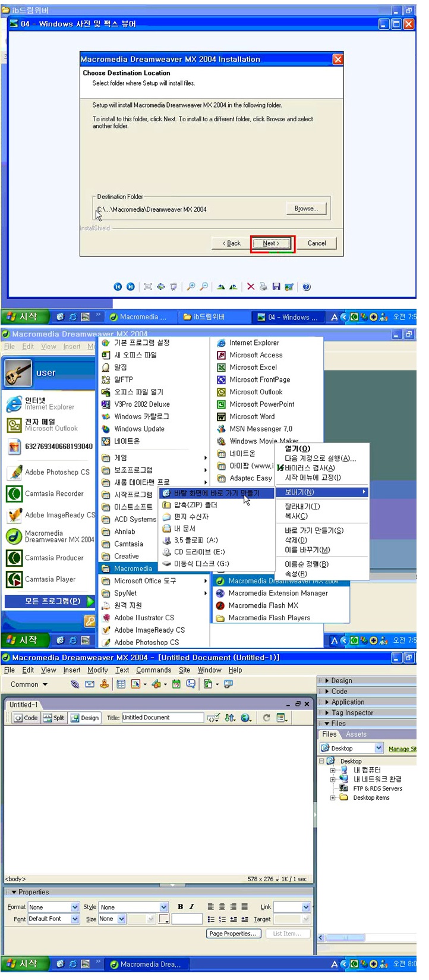Open Tag Chooser icon in Common bar
Screen dimensions: 429x980
[x=228, y=684]
